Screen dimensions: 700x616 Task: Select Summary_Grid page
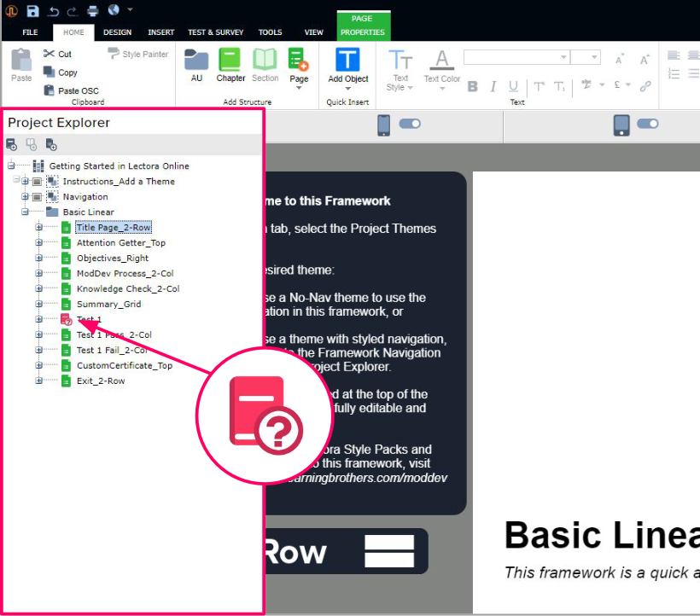point(109,304)
